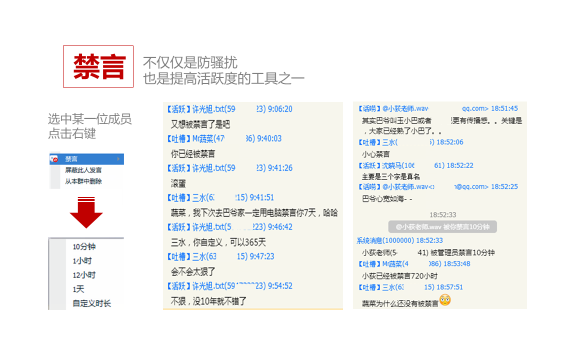The width and height of the screenshot is (570, 360).
Task: Pick the 1天 mute duration
Action: pyautogui.click(x=78, y=289)
